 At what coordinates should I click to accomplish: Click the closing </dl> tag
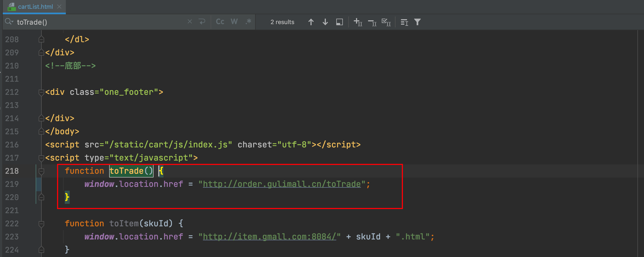77,39
